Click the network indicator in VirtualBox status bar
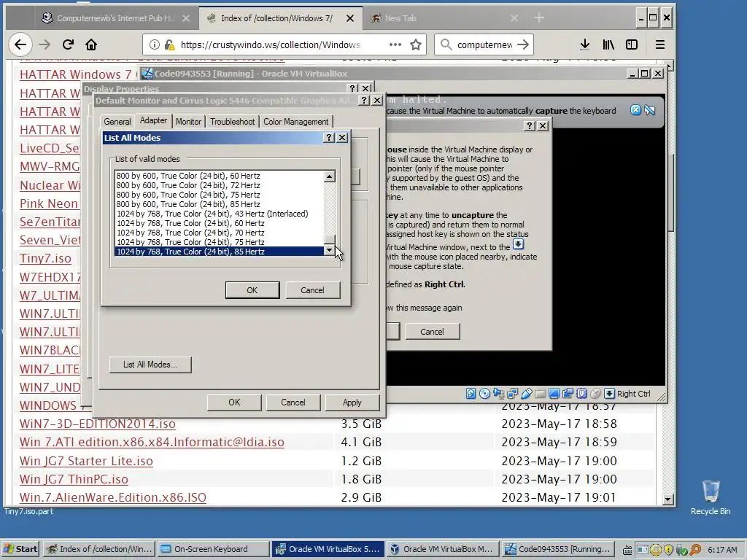This screenshot has height=560, width=747. (512, 394)
